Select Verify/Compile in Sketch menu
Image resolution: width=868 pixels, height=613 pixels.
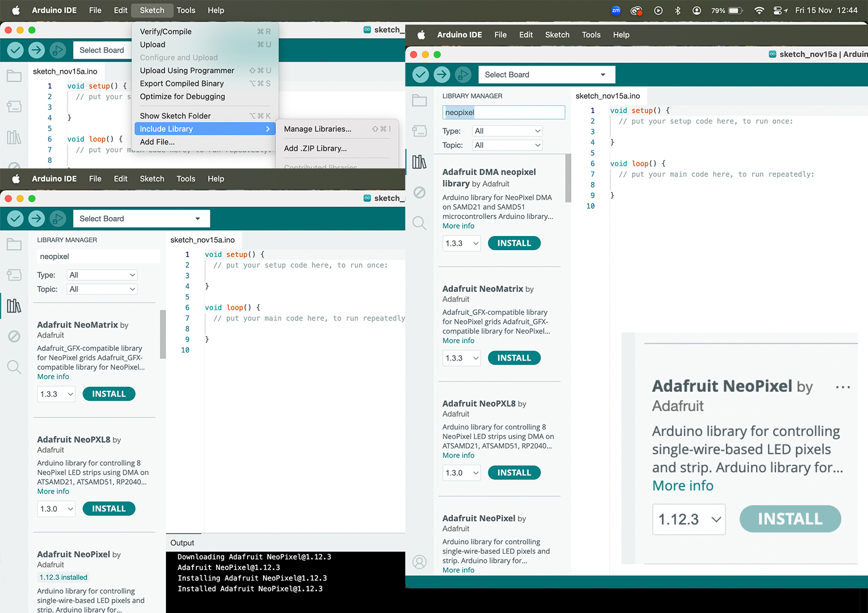pos(205,31)
